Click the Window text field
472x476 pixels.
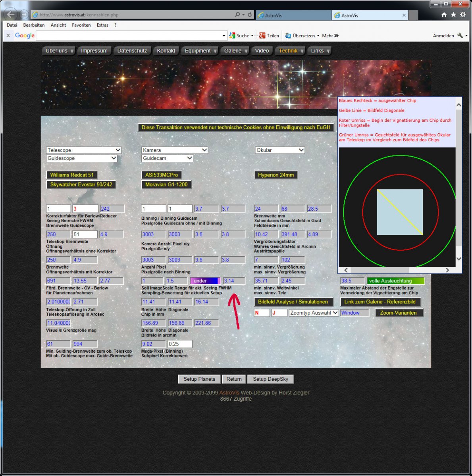pyautogui.click(x=355, y=313)
